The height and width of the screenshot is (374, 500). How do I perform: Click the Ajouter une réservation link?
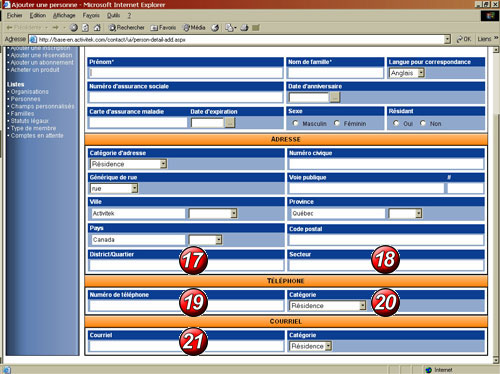pos(41,55)
